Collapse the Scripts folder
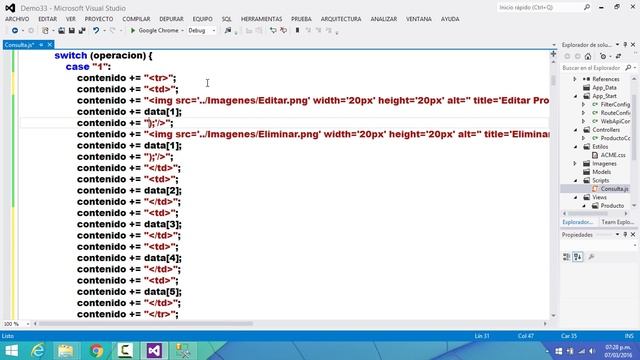 click(x=576, y=180)
